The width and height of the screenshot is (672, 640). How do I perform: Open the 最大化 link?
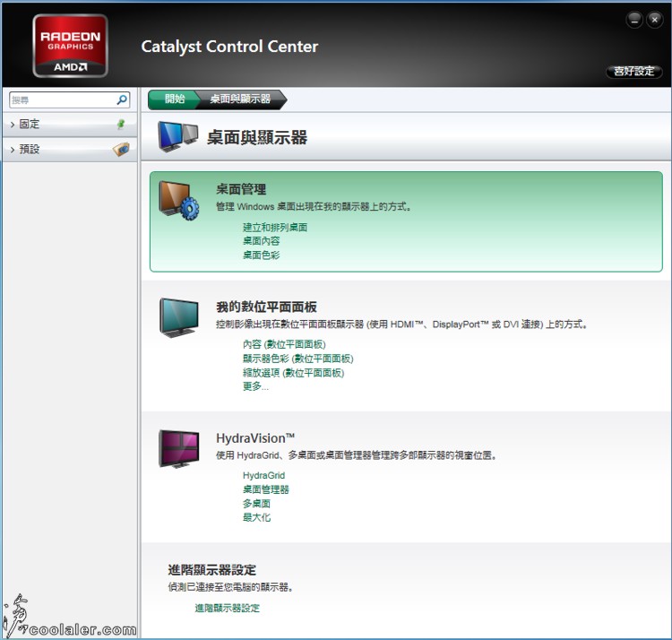(x=256, y=517)
